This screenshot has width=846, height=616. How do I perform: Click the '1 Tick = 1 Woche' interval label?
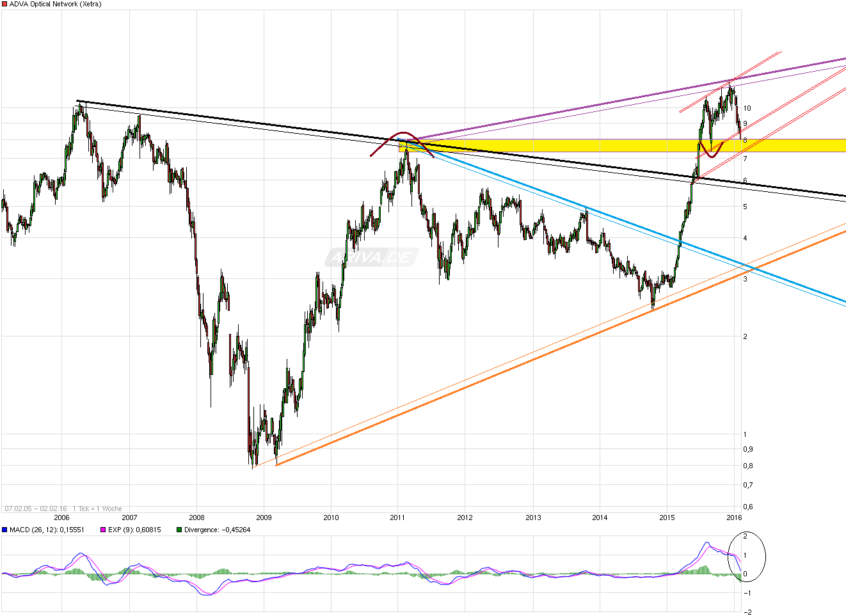[x=97, y=509]
